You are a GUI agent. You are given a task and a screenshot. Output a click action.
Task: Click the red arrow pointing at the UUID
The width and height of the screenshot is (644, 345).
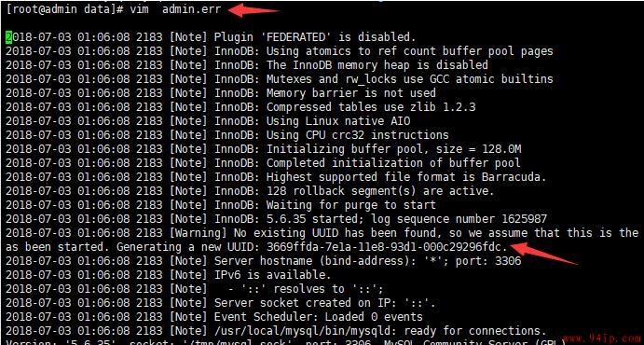[546, 253]
